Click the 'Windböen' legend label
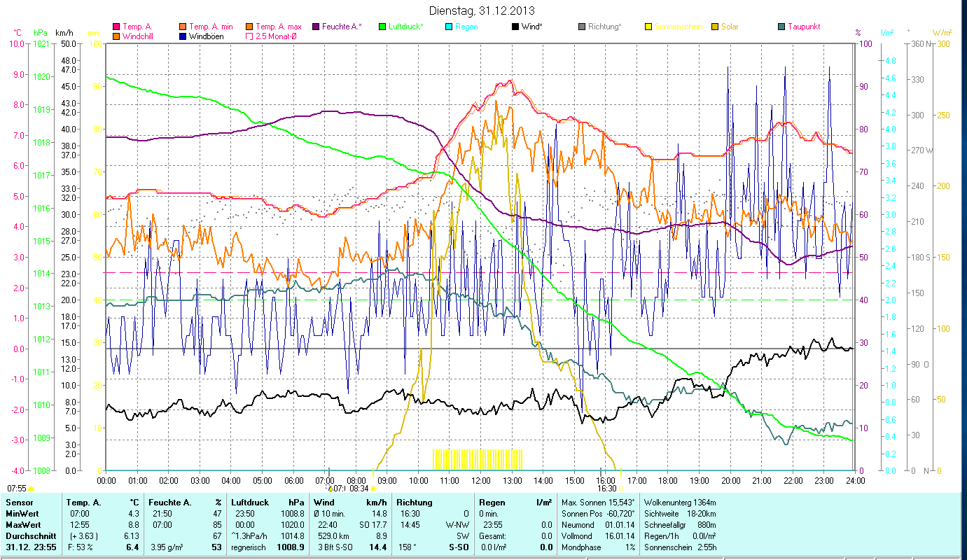 tap(207, 36)
